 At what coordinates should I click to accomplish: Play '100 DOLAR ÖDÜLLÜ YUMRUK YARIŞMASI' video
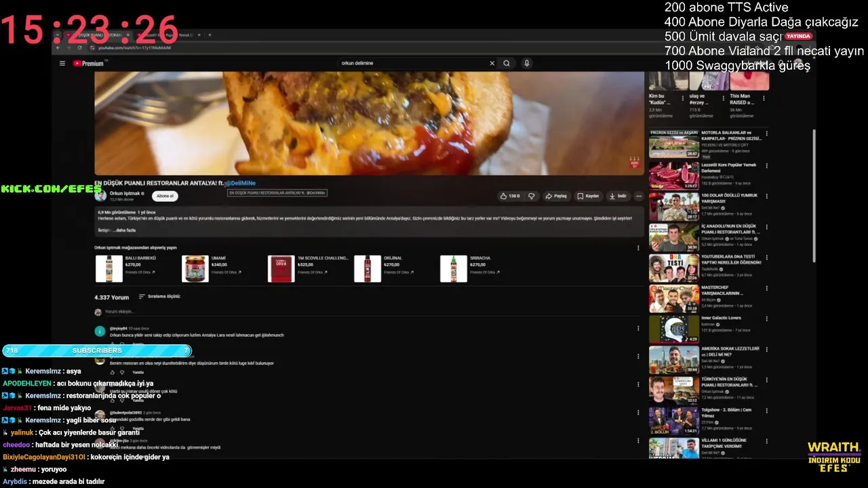pos(673,207)
